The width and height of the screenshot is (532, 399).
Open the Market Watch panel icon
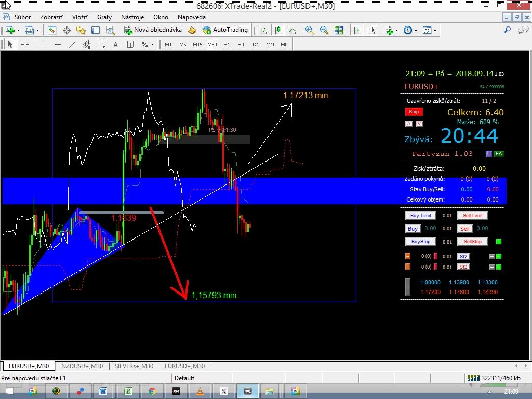51,30
